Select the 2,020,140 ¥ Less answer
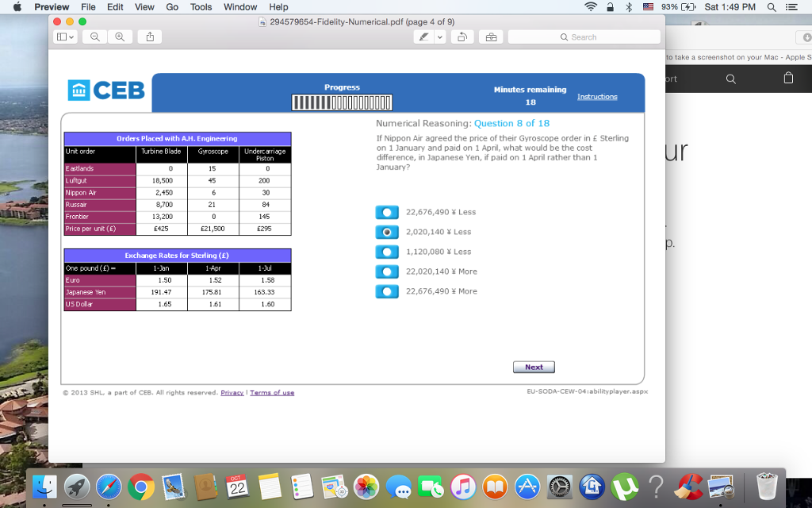Viewport: 812px width, 508px height. tap(387, 232)
